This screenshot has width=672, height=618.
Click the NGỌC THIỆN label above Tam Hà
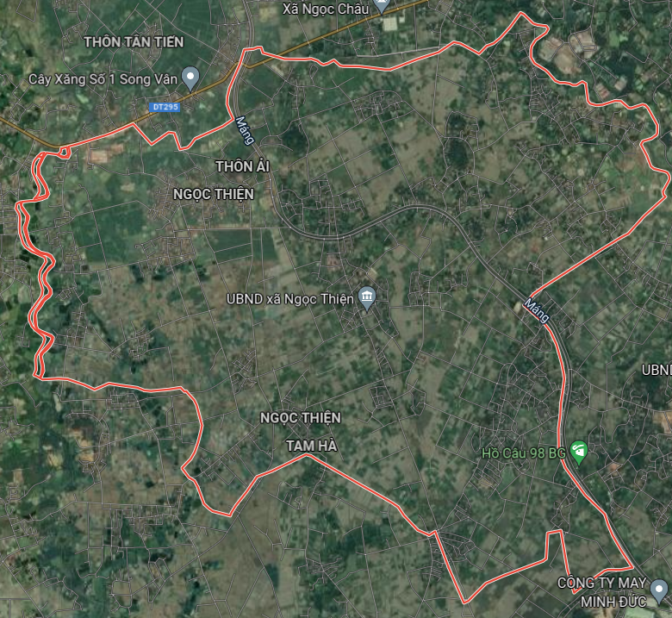(301, 418)
